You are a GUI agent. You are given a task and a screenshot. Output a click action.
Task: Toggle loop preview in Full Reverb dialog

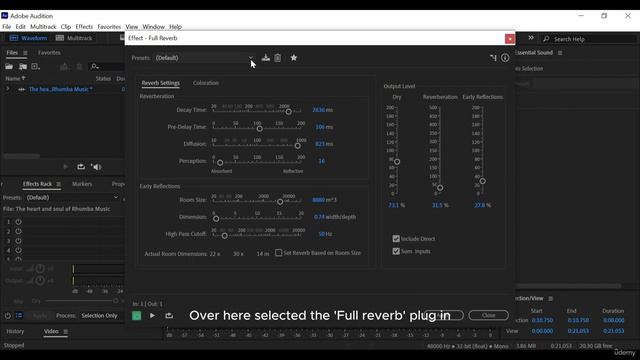click(169, 316)
